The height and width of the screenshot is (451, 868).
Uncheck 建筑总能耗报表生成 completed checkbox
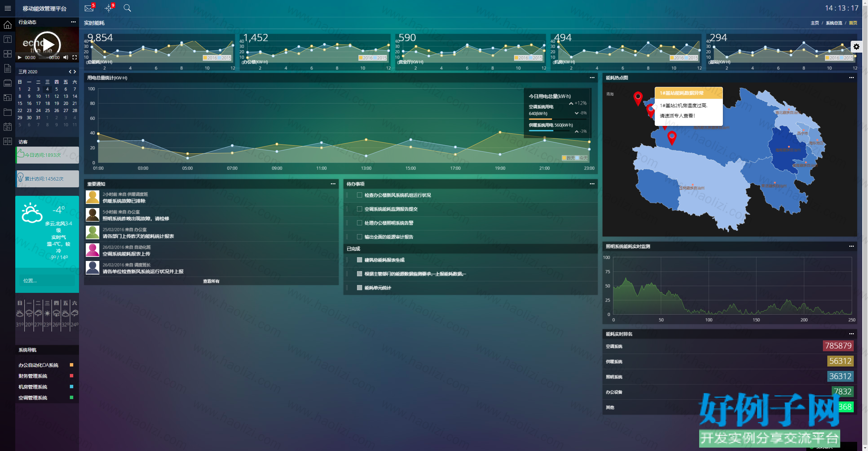(359, 260)
